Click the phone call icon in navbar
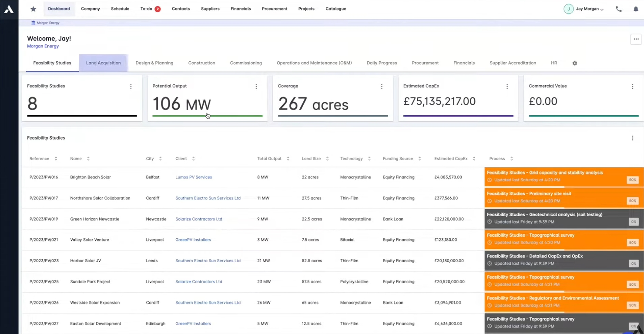 pyautogui.click(x=619, y=9)
